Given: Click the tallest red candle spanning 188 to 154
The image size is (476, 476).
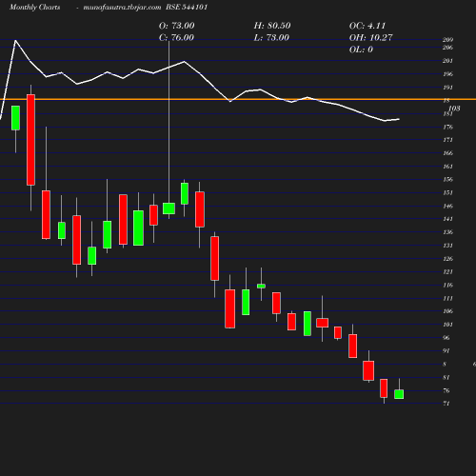Looking at the screenshot, I should [30, 140].
